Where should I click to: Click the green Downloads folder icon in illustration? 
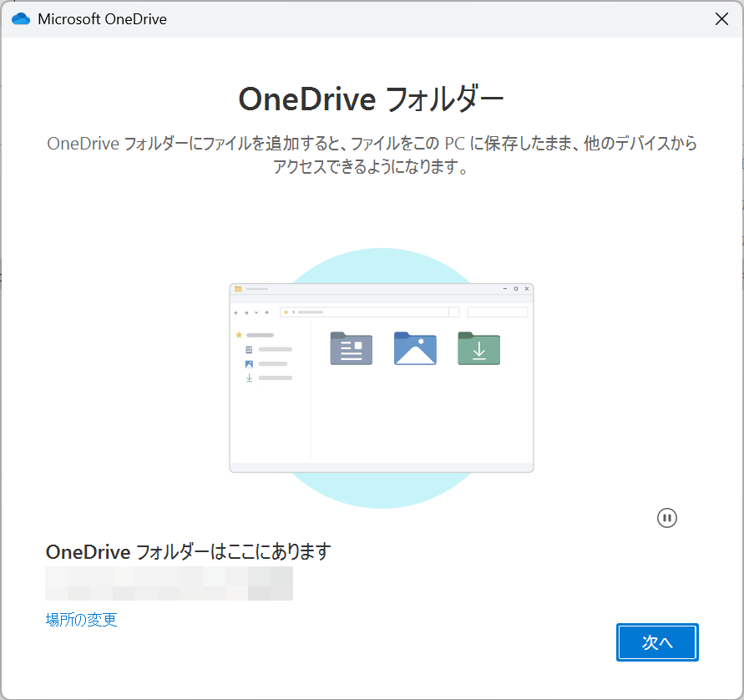tap(478, 348)
